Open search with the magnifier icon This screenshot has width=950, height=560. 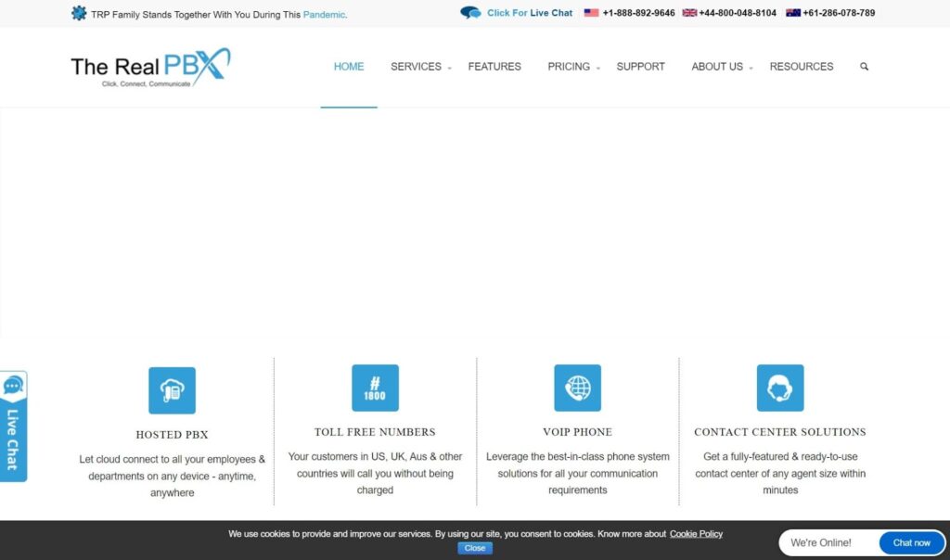[864, 67]
